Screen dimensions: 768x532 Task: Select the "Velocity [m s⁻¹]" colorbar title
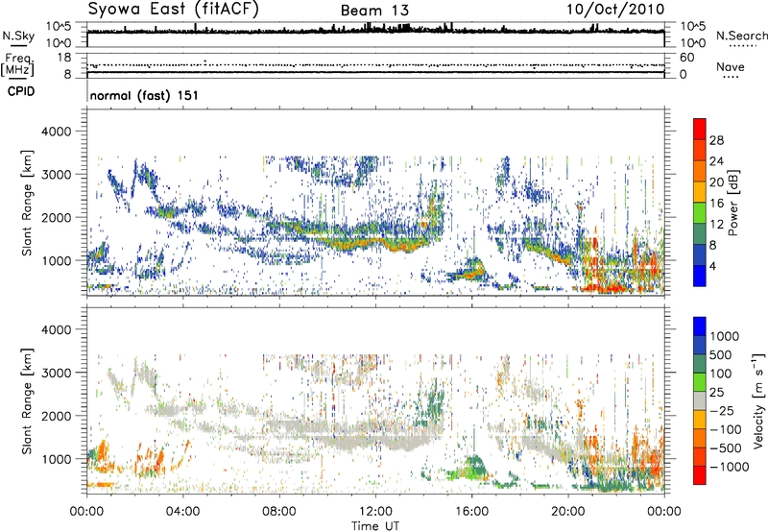758,400
